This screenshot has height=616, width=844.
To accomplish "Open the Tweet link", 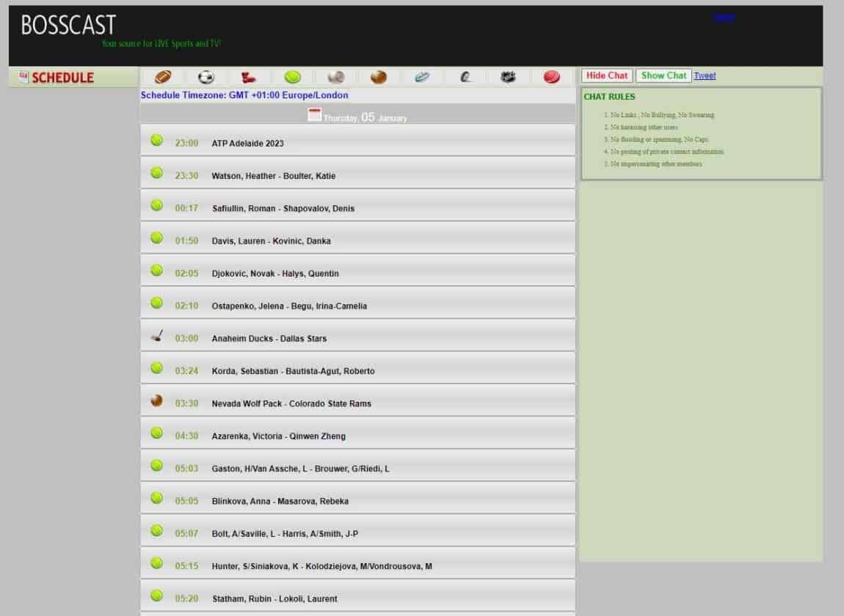I will click(x=705, y=76).
